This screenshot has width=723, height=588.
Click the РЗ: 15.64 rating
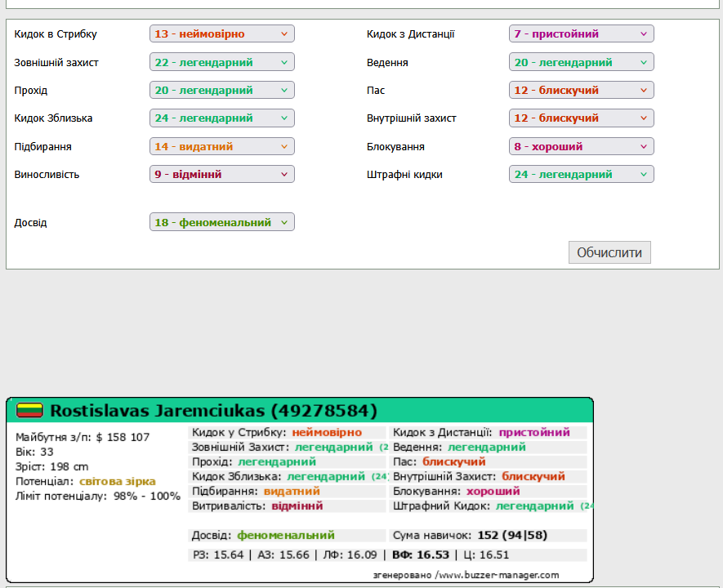[218, 555]
